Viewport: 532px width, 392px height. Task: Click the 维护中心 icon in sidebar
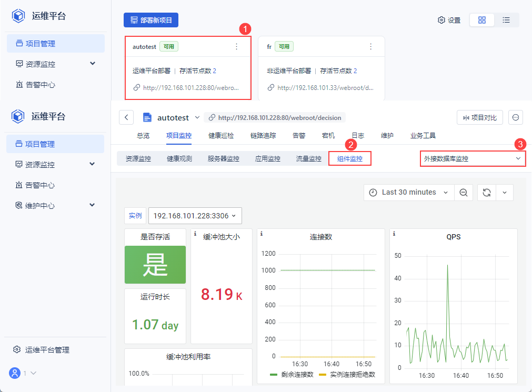coord(19,205)
